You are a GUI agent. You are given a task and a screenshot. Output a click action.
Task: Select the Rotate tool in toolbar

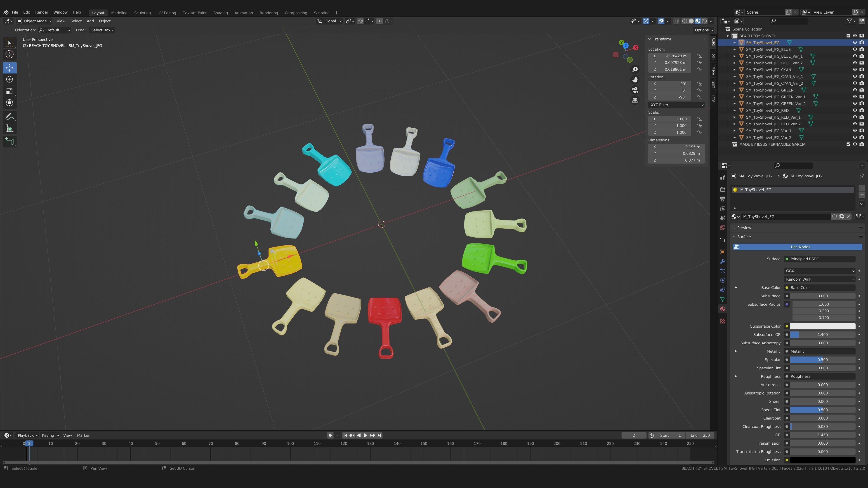click(9, 80)
